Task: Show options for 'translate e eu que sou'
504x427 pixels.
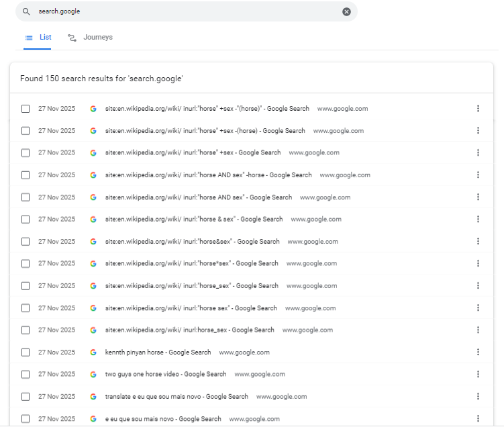Action: (478, 396)
